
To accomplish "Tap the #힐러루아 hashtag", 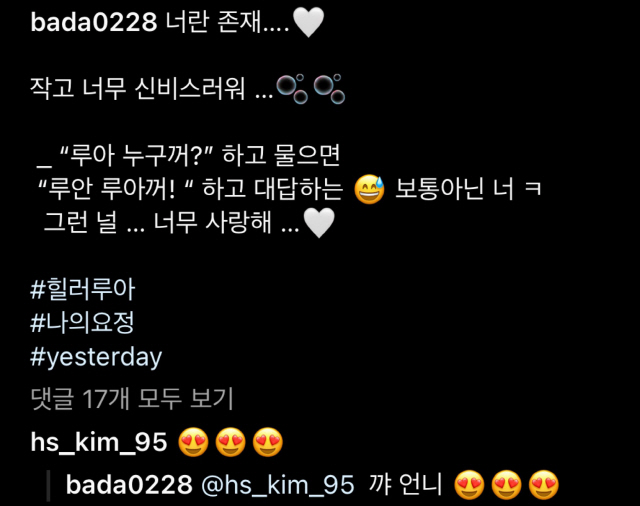I will (82, 289).
